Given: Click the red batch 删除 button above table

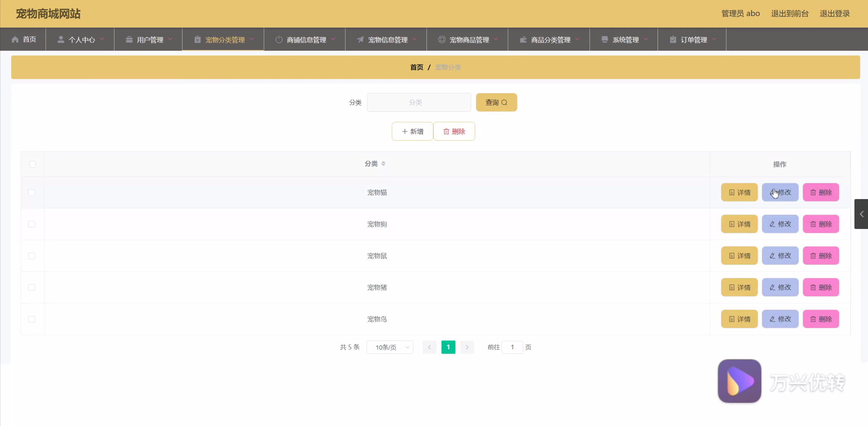Looking at the screenshot, I should (x=454, y=131).
